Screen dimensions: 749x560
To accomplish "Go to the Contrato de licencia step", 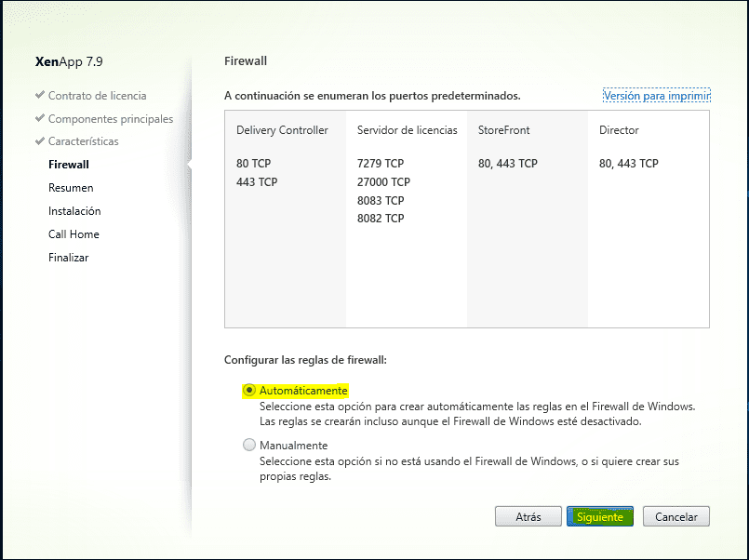I will pos(97,95).
